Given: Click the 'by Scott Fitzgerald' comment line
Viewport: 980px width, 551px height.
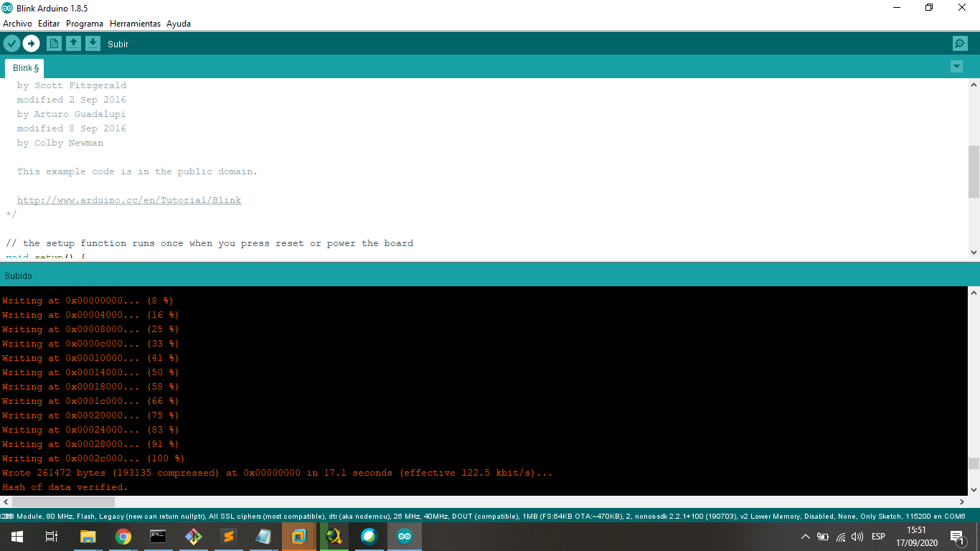Looking at the screenshot, I should 72,85.
